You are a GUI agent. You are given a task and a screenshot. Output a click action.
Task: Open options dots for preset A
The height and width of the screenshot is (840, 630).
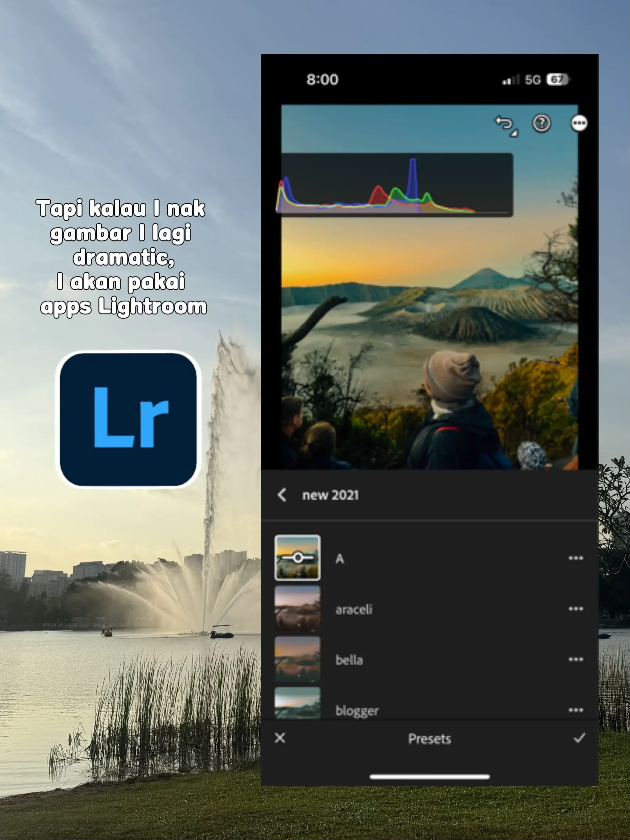click(576, 558)
